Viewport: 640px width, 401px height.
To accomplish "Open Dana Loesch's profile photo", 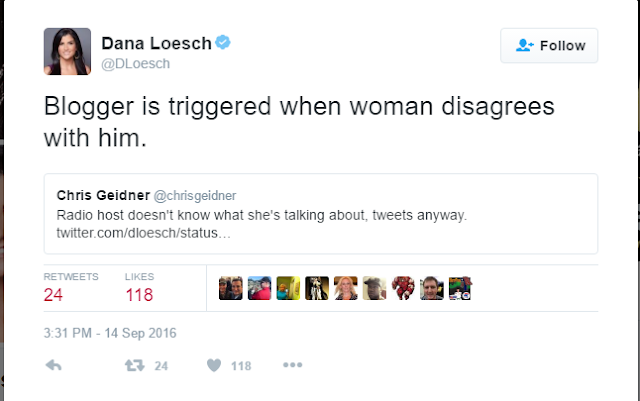I will [x=67, y=50].
